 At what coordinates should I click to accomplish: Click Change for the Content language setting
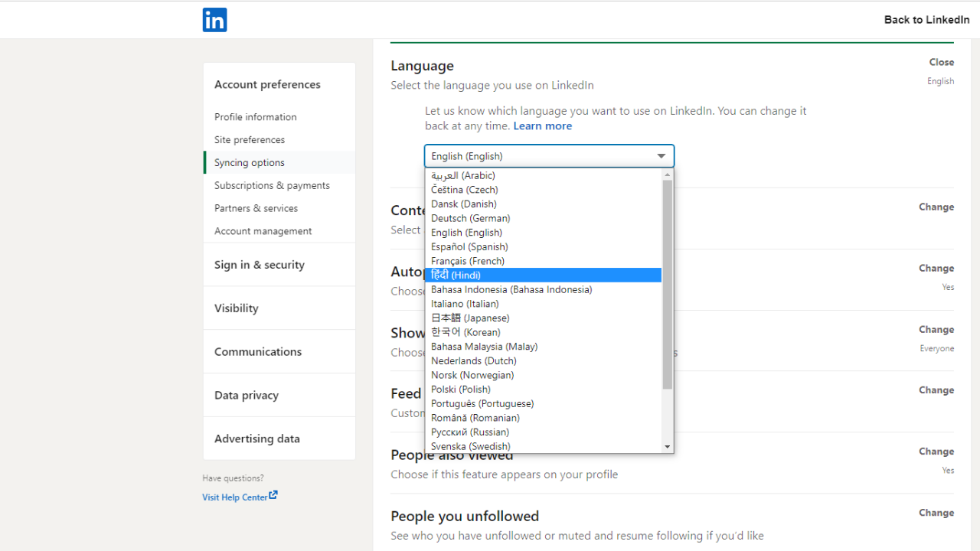click(936, 207)
